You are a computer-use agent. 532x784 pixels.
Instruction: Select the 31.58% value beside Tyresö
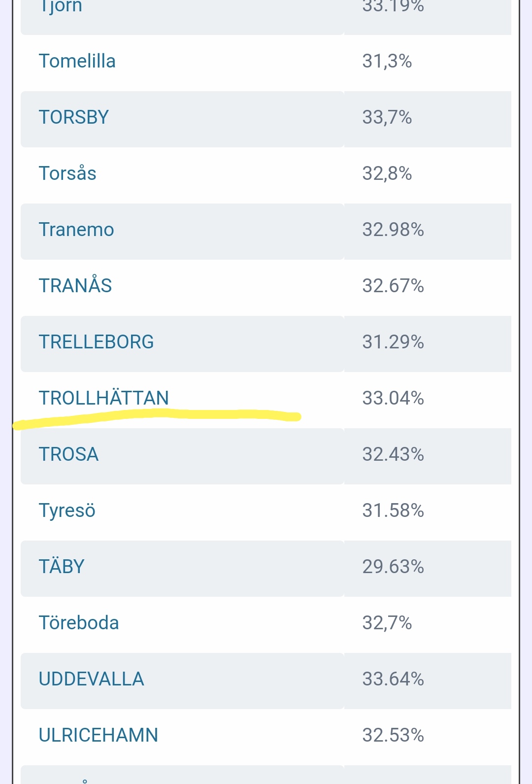[393, 511]
